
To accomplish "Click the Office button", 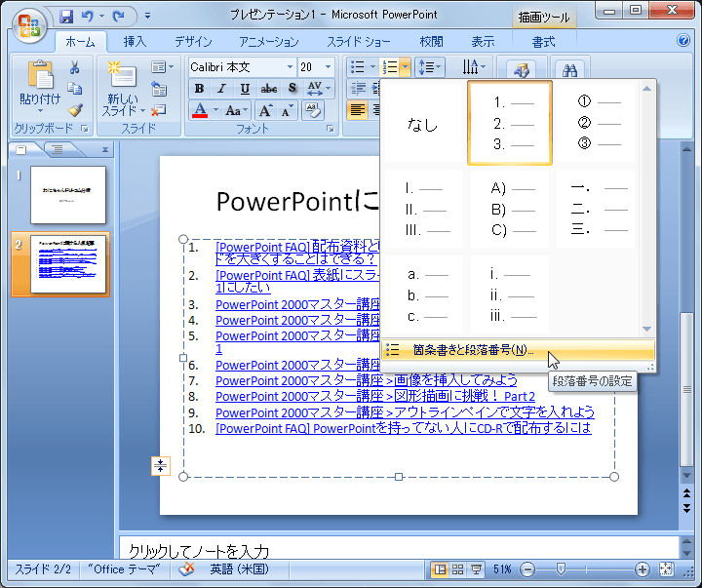I will click(27, 24).
